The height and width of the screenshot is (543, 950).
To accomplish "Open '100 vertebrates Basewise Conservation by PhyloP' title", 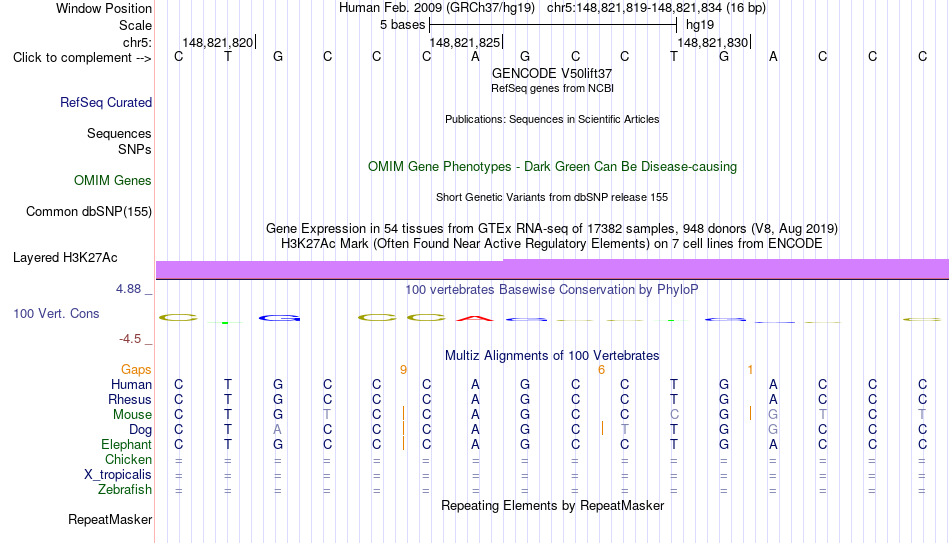I will (552, 290).
